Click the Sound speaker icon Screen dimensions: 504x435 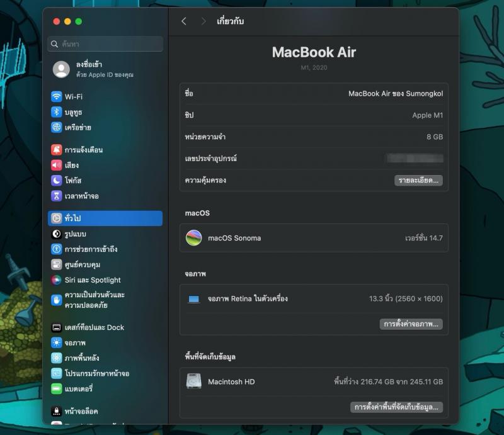click(57, 165)
